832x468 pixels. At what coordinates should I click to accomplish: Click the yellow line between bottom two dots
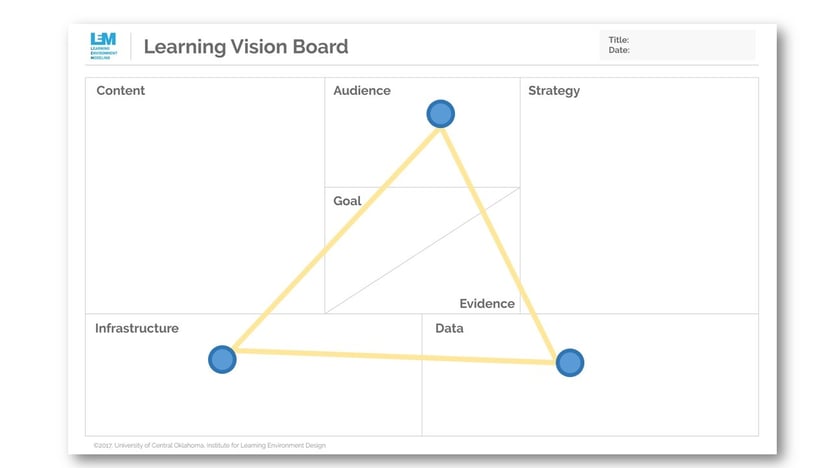(x=396, y=356)
